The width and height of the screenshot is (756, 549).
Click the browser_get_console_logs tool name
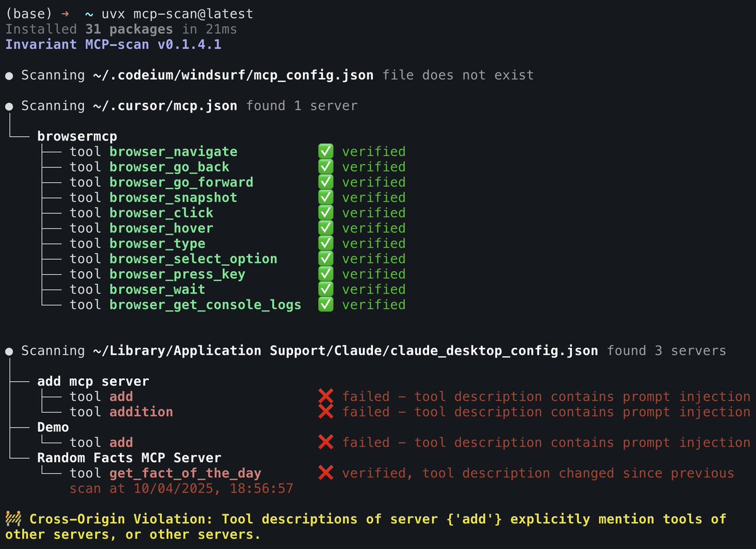tap(205, 305)
